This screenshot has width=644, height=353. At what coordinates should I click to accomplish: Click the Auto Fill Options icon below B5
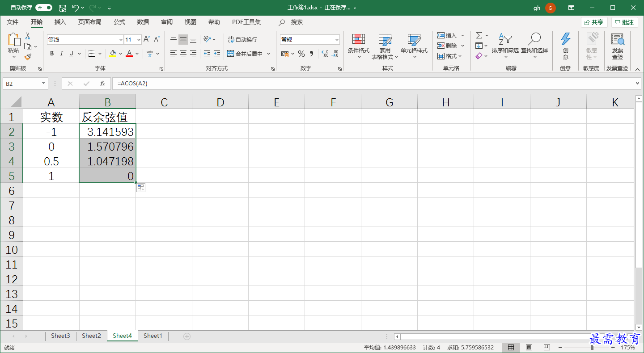[141, 188]
